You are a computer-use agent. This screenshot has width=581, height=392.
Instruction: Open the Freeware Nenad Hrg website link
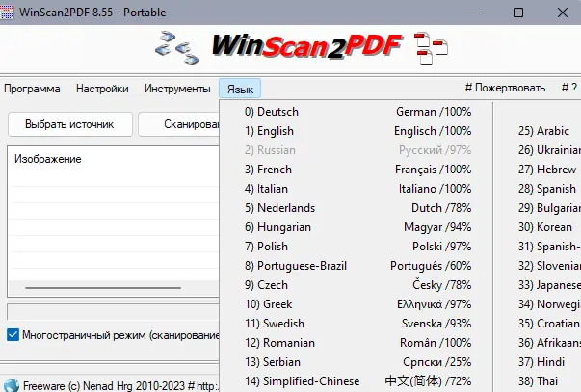tap(120, 385)
